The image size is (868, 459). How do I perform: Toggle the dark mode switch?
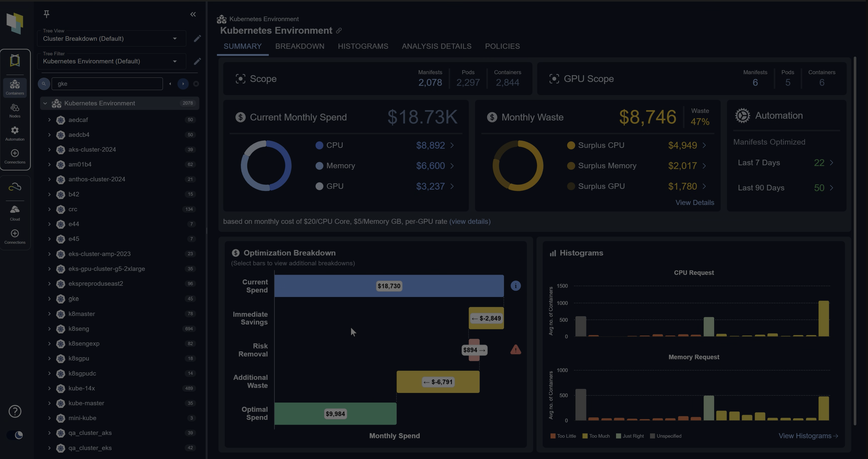pyautogui.click(x=15, y=435)
